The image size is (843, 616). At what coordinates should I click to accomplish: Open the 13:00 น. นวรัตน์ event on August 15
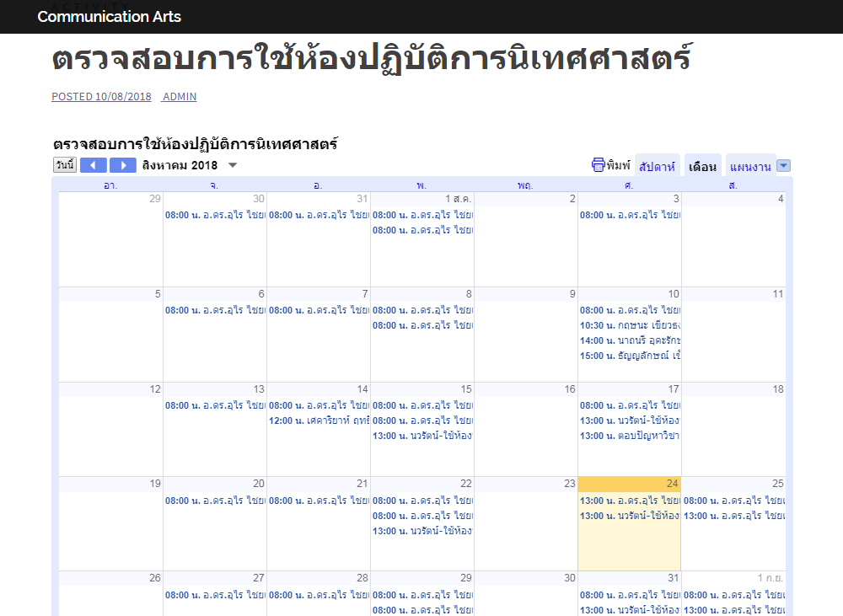click(x=422, y=436)
